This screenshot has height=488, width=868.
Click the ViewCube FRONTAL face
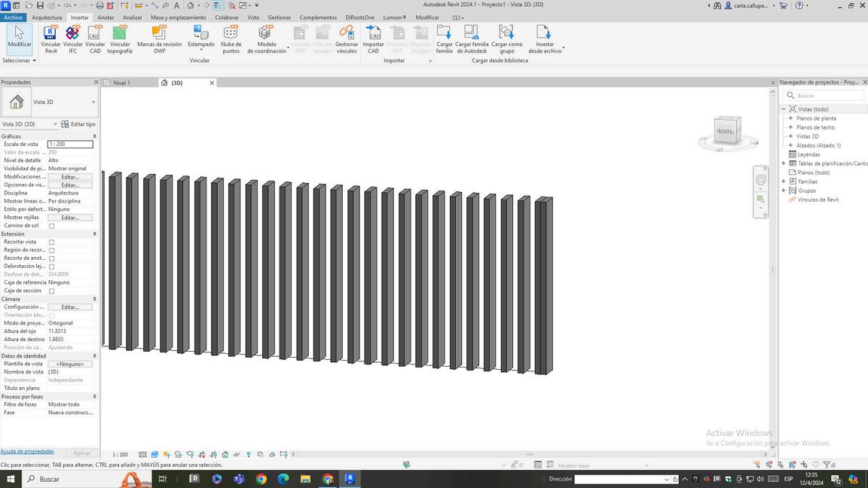(x=725, y=131)
